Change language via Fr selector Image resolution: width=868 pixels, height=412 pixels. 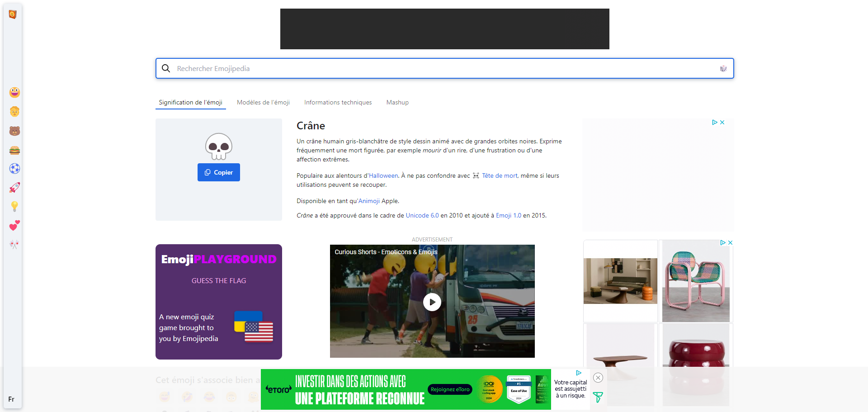point(11,399)
